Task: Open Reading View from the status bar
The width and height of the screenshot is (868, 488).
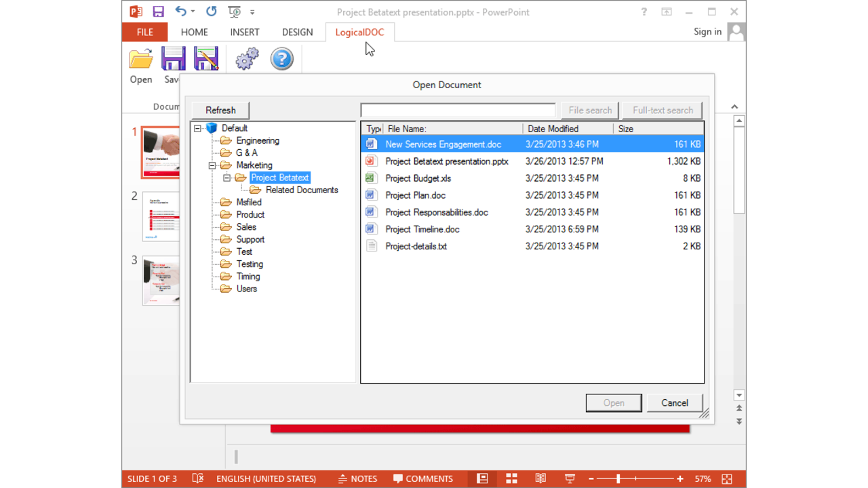Action: click(x=540, y=479)
